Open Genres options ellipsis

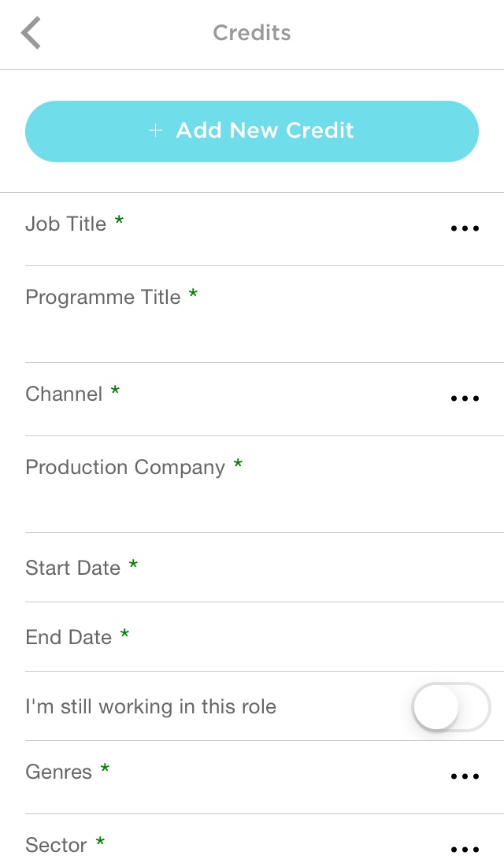(465, 777)
